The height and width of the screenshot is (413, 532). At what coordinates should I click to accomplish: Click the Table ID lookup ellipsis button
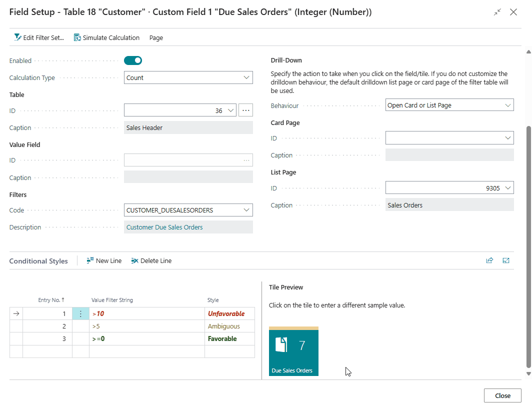point(245,110)
